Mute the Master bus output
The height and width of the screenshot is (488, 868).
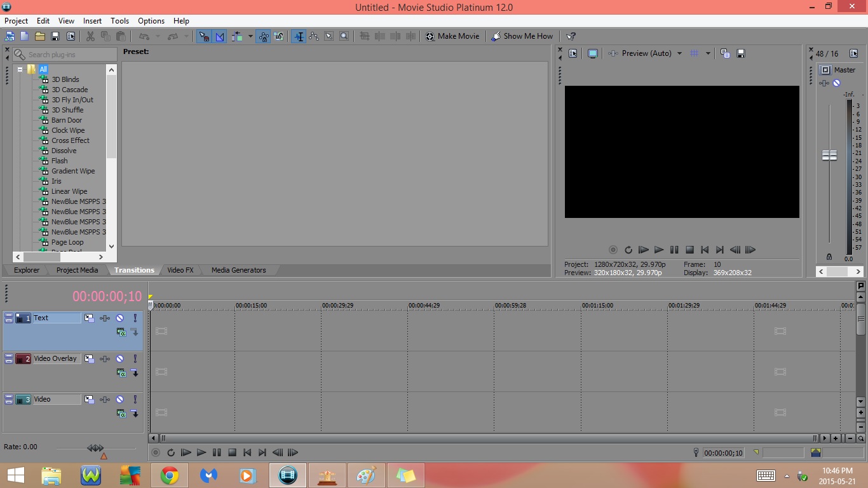pos(837,83)
